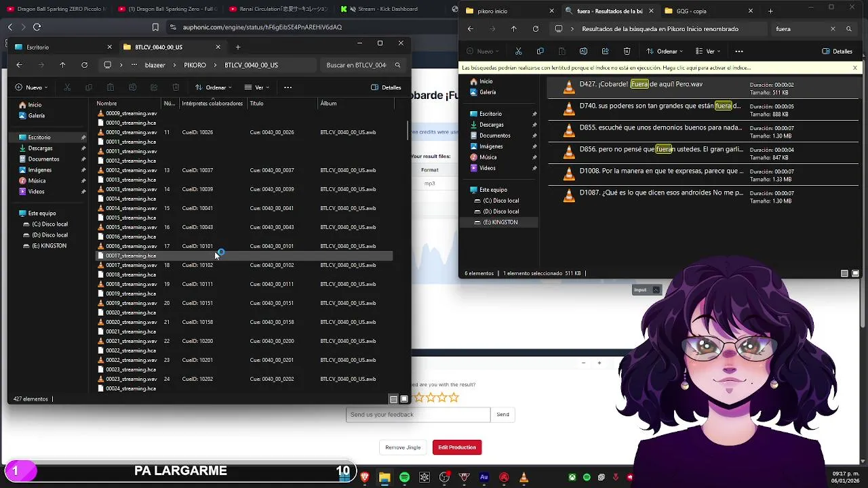Open the three-dots menu in BTLCV Explorer toolbar
This screenshot has height=488, width=868.
(x=288, y=87)
